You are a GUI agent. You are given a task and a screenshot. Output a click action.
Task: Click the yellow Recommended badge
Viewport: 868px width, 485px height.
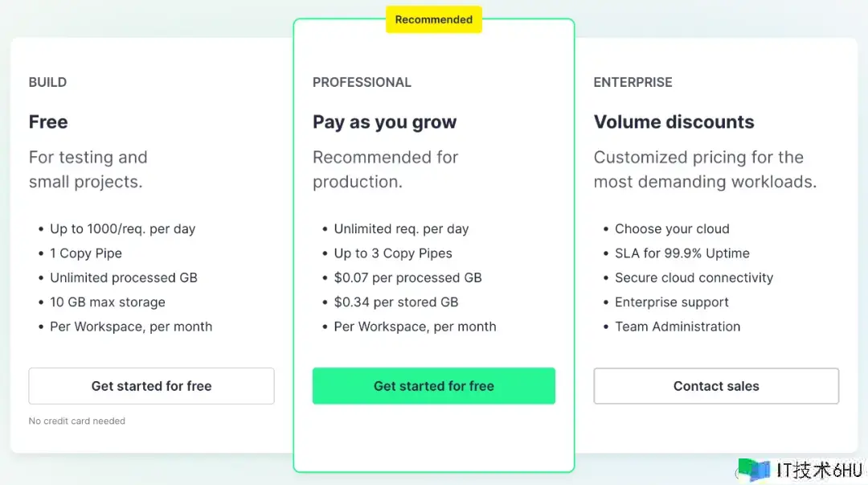433,19
